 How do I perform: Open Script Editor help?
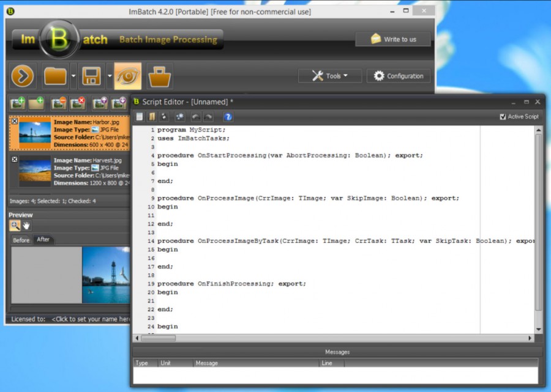(228, 117)
